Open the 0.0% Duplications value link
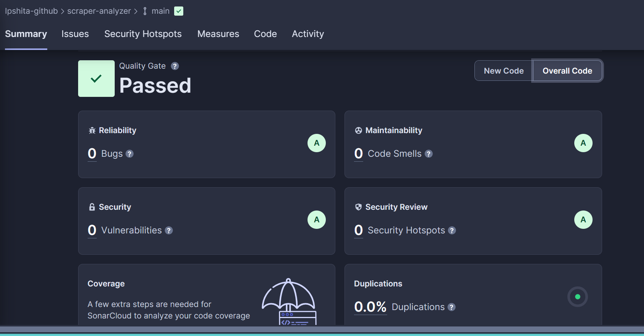The width and height of the screenshot is (644, 336). point(370,307)
